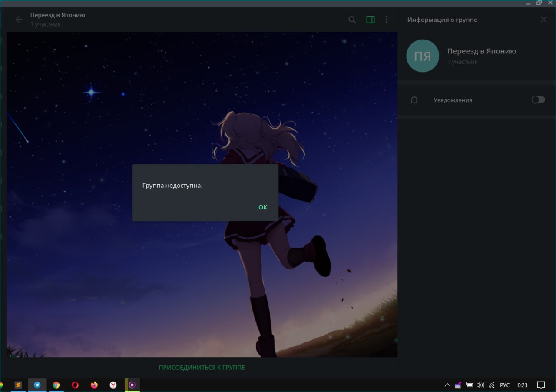Viewport: 556px width, 392px height.
Task: Click the tray icon next to the chevron
Action: pos(458,385)
